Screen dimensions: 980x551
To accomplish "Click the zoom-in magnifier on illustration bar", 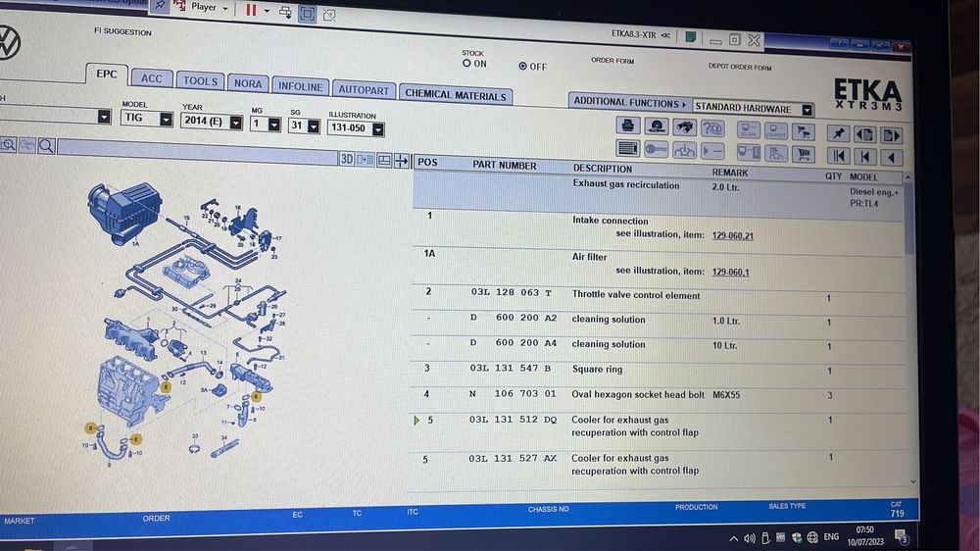I will click(8, 145).
